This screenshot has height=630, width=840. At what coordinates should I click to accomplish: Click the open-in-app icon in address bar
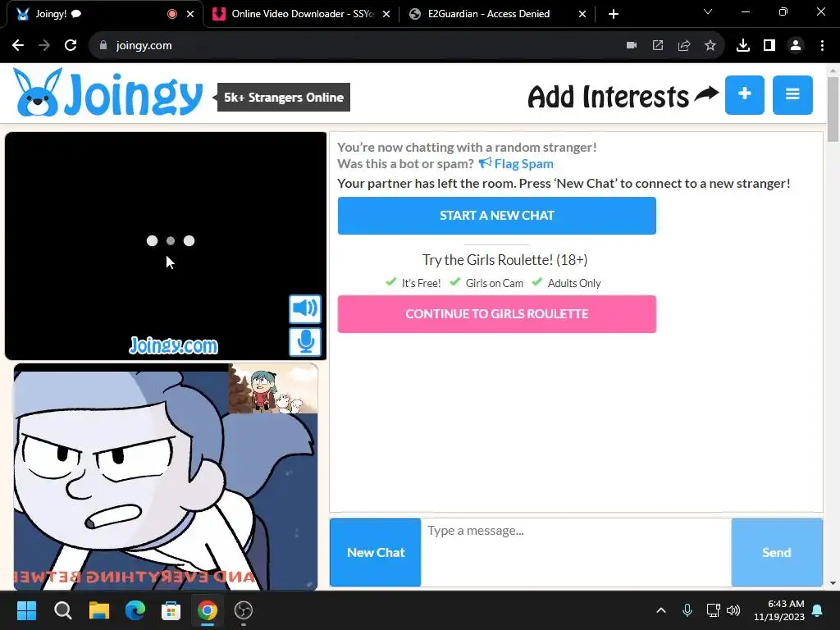click(658, 46)
